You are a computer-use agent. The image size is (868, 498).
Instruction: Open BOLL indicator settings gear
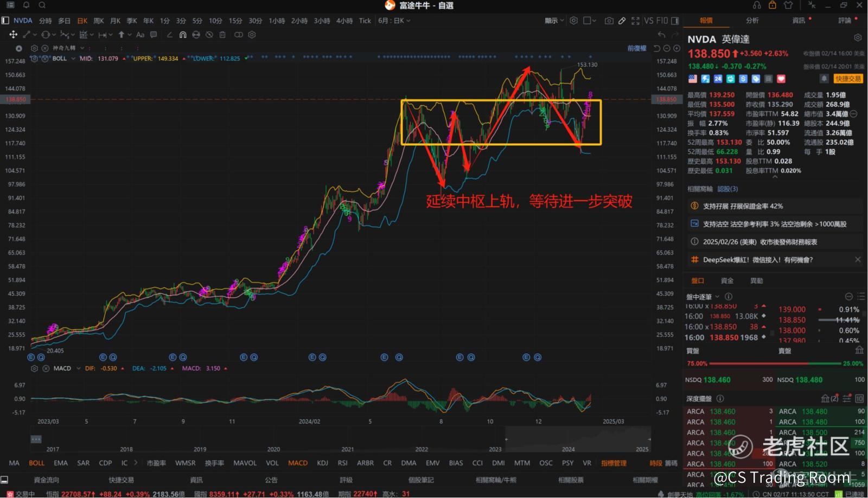[x=35, y=59]
